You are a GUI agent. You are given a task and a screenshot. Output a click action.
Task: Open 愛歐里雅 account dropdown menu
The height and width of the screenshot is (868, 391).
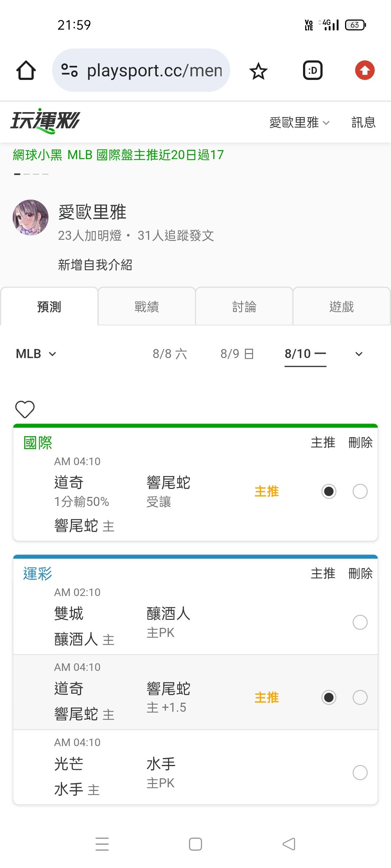coord(299,123)
